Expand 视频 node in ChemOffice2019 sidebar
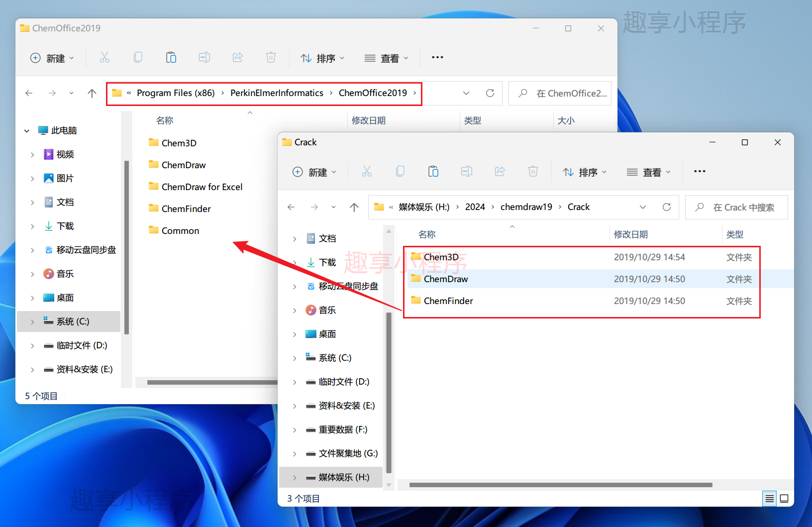Image resolution: width=812 pixels, height=527 pixels. pyautogui.click(x=32, y=155)
